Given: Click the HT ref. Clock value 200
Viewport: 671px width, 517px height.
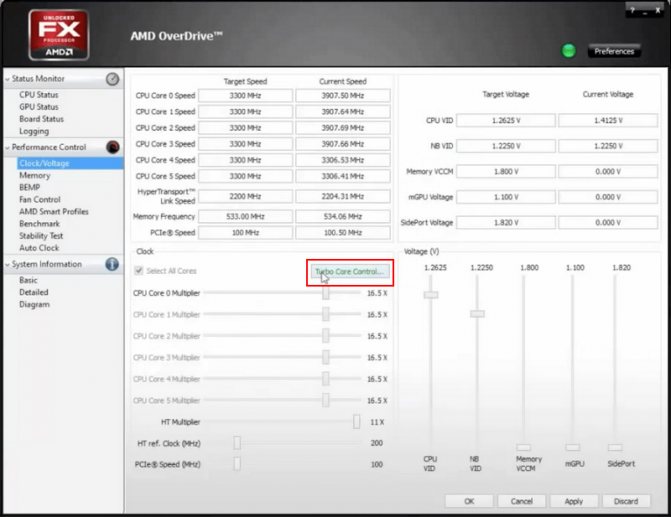Looking at the screenshot, I should click(x=377, y=443).
